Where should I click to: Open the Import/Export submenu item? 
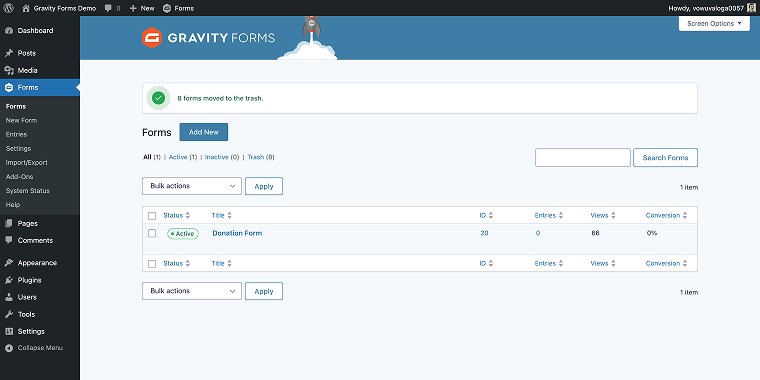click(27, 162)
